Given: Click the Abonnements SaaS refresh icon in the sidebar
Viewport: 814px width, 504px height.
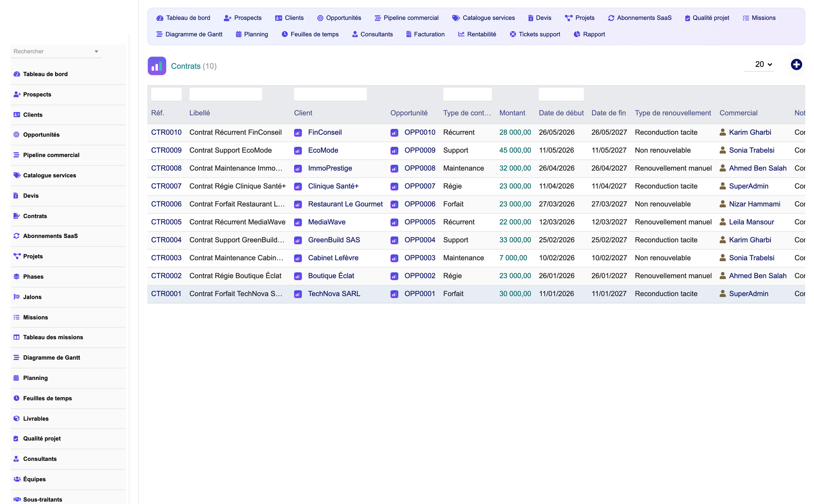Looking at the screenshot, I should [17, 236].
